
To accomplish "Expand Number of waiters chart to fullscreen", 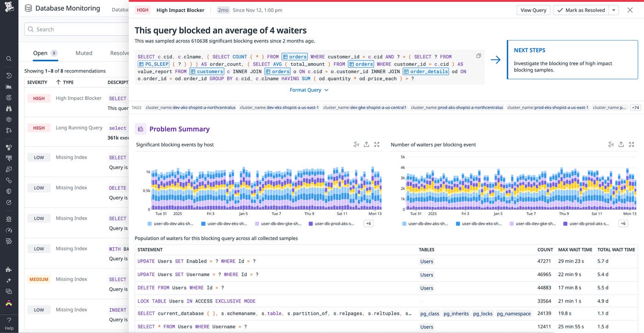I will click(x=631, y=145).
